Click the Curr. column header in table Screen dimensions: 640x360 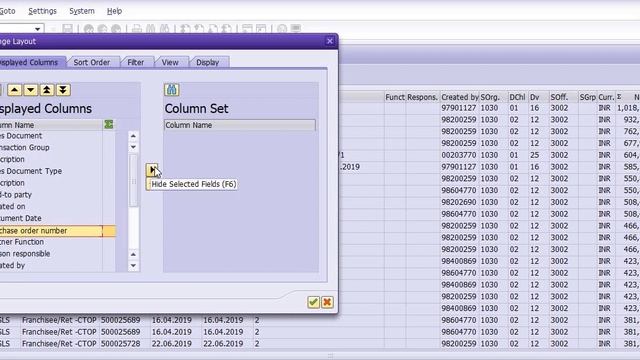(606, 97)
